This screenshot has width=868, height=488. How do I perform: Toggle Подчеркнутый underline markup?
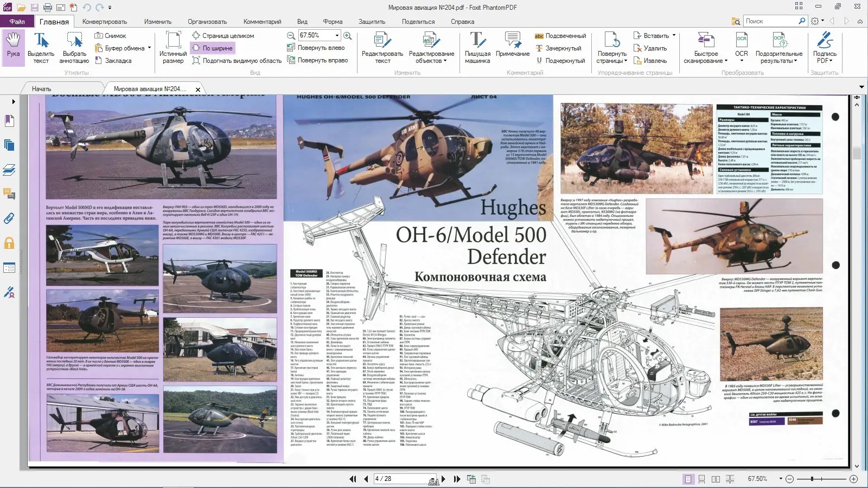point(560,61)
